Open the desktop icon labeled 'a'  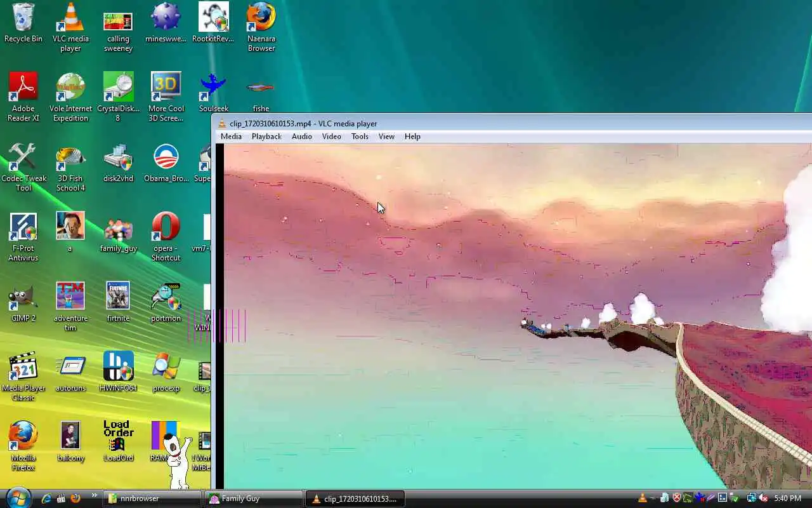(70, 233)
